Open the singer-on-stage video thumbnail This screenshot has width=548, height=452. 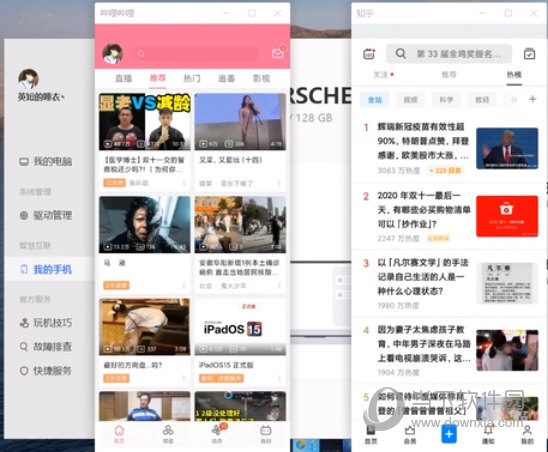pyautogui.click(x=240, y=122)
